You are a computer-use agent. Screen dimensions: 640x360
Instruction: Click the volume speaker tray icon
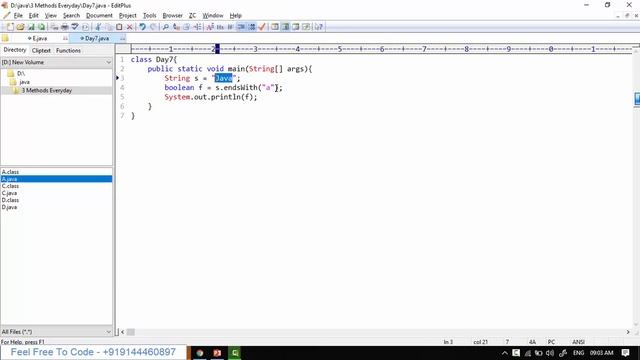[550, 353]
